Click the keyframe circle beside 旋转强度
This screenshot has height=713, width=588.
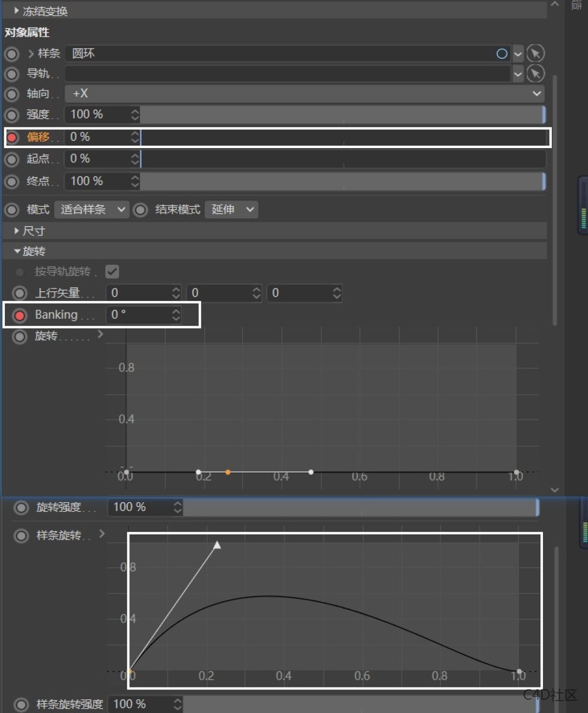click(21, 508)
